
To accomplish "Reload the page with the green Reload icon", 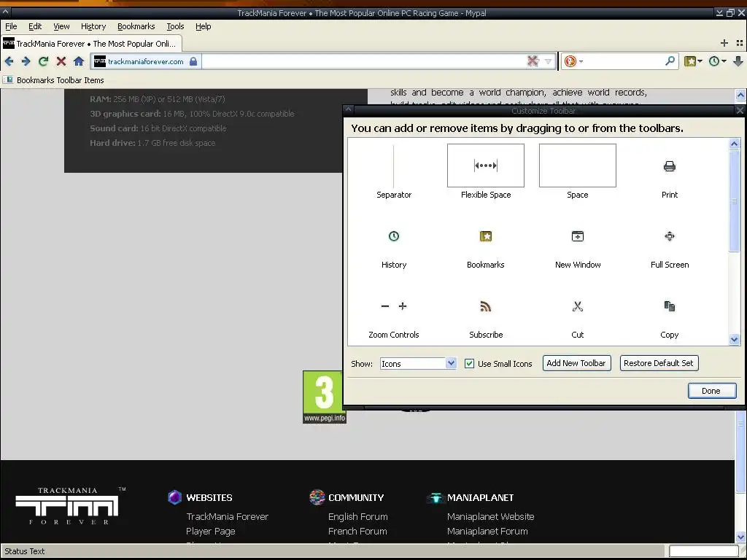I will (43, 61).
